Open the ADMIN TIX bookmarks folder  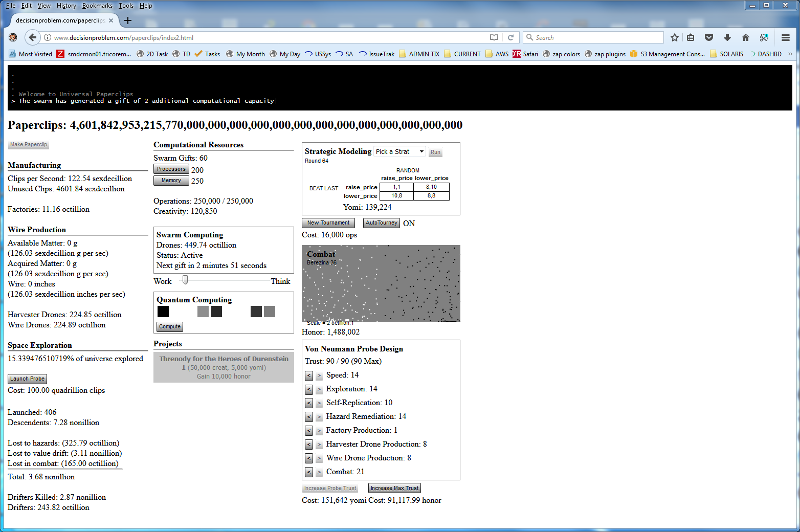coord(419,54)
